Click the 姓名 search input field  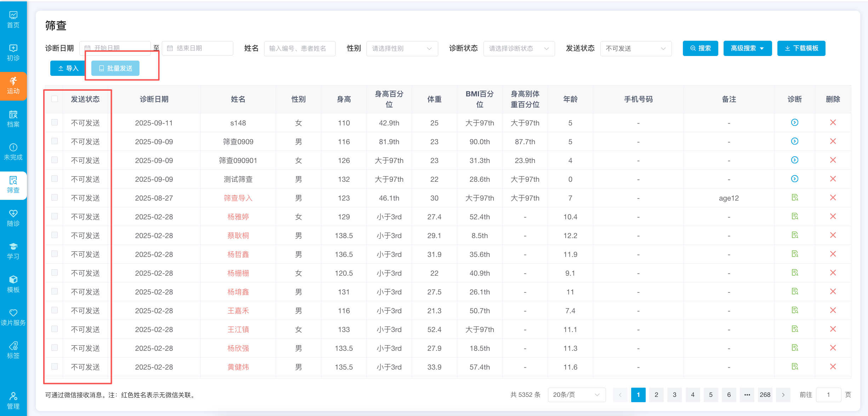coord(299,49)
